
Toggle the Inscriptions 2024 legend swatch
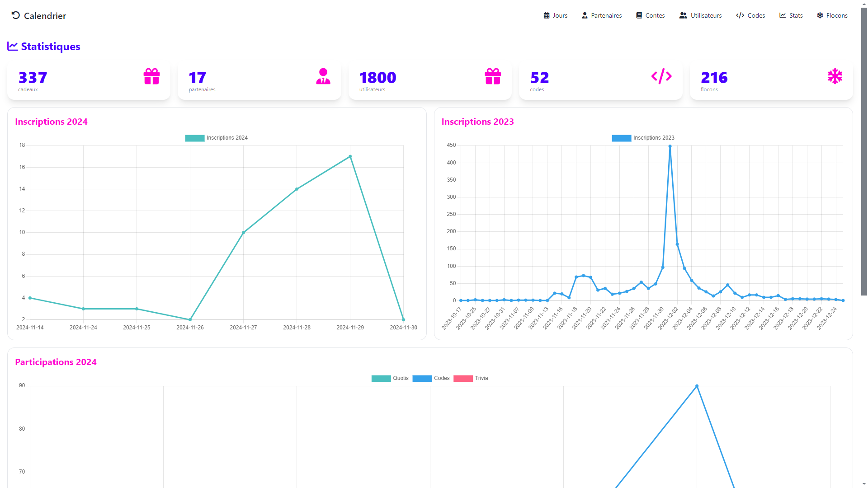tap(195, 138)
